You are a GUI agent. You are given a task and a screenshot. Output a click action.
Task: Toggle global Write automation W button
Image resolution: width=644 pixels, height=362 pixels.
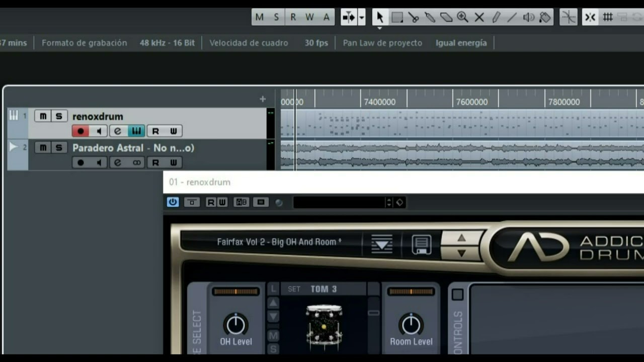point(310,17)
